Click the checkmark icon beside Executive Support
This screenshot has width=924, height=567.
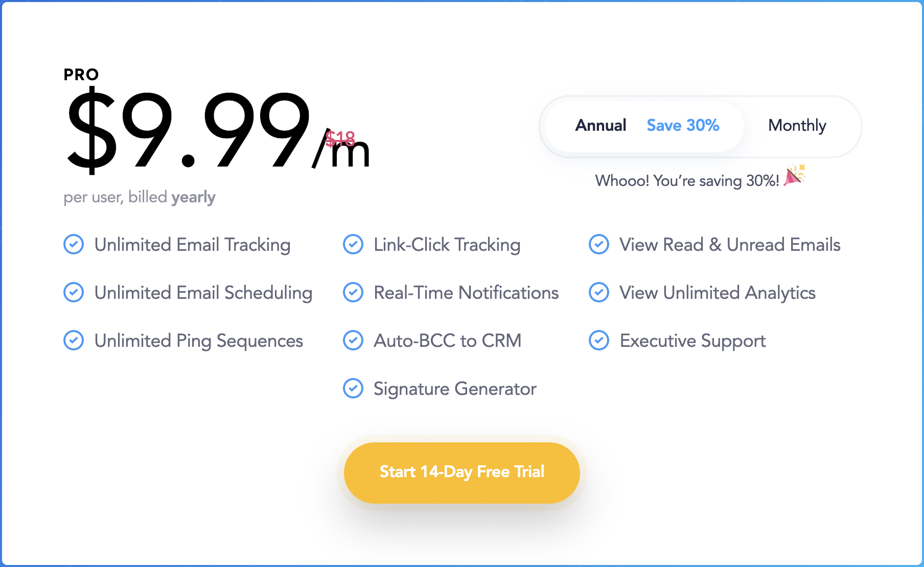pyautogui.click(x=598, y=340)
